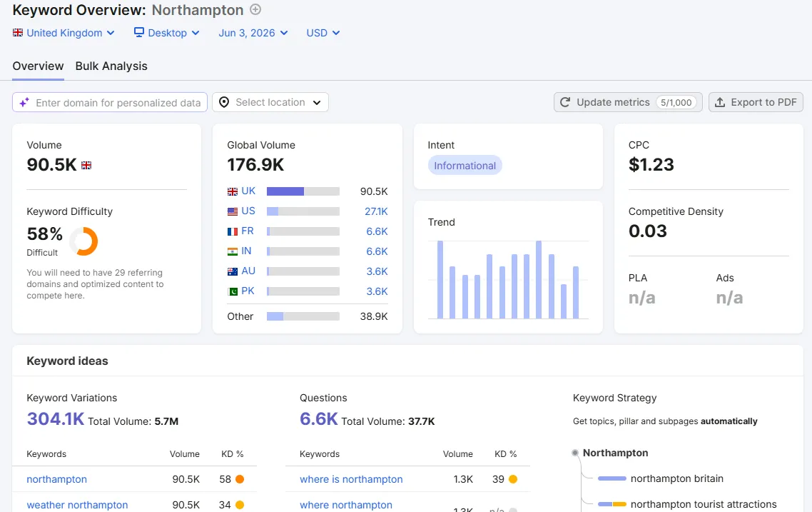Open the northampton keyword link
812x512 pixels.
point(56,479)
